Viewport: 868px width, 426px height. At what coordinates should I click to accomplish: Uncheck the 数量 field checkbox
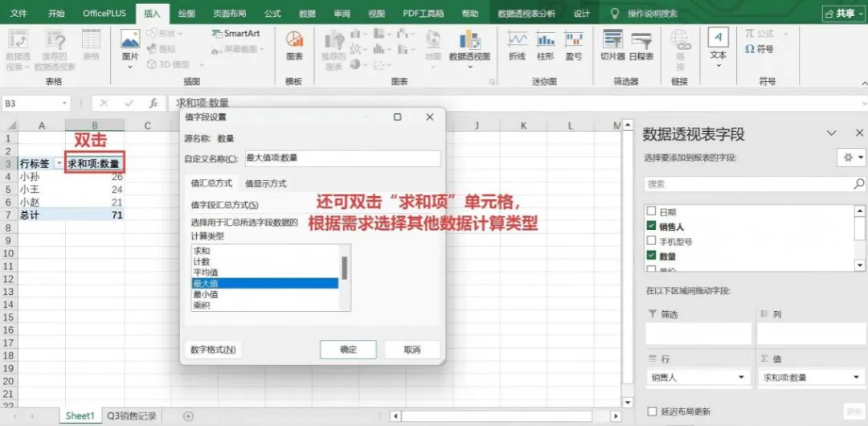coord(651,256)
